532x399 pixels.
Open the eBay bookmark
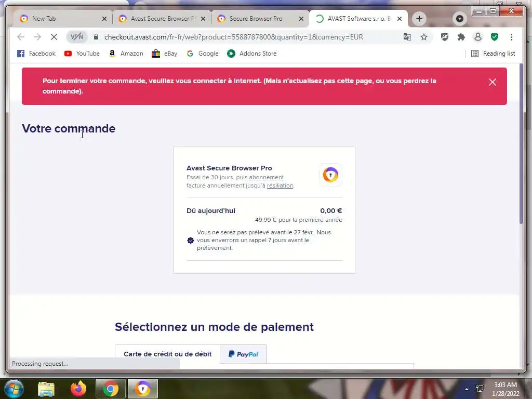[x=165, y=54]
